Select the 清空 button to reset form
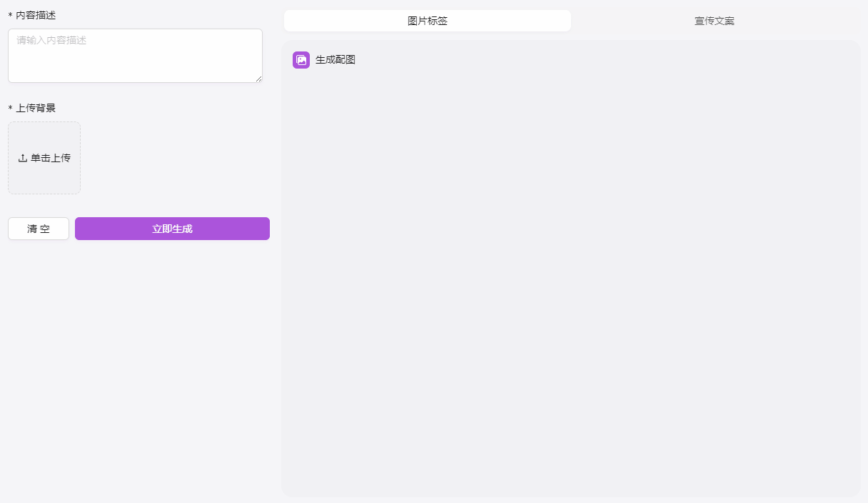868x503 pixels. (38, 228)
